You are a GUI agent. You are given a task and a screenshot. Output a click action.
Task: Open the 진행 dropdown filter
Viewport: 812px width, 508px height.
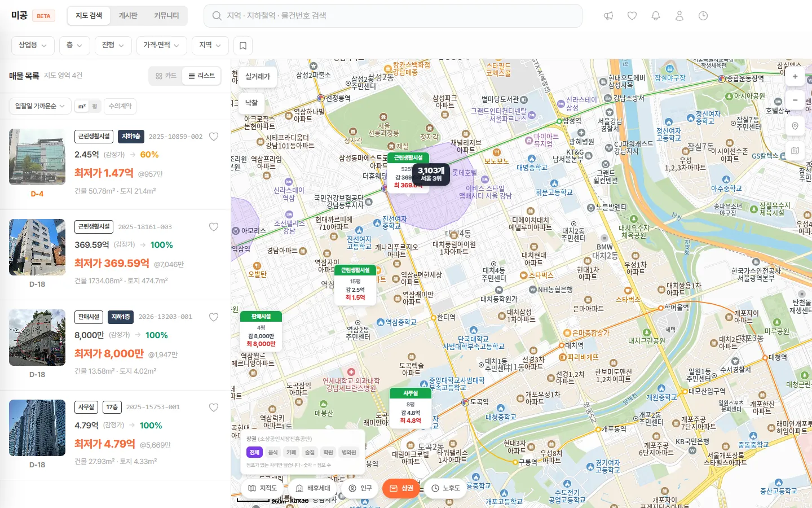[113, 45]
